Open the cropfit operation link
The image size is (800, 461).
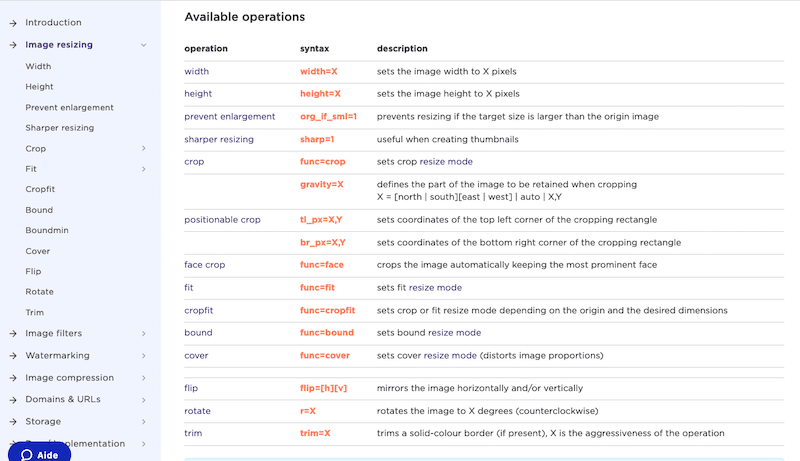(x=198, y=311)
